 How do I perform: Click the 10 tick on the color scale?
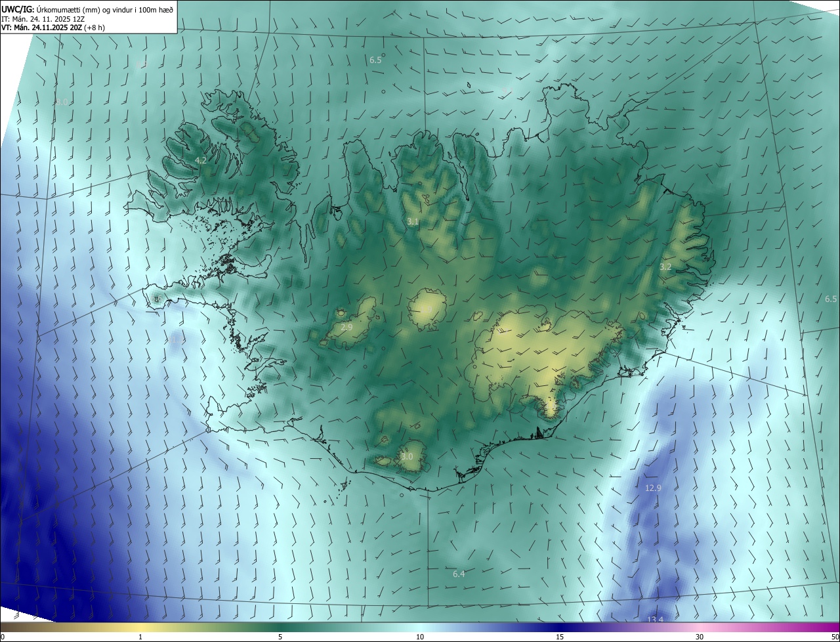click(x=420, y=637)
